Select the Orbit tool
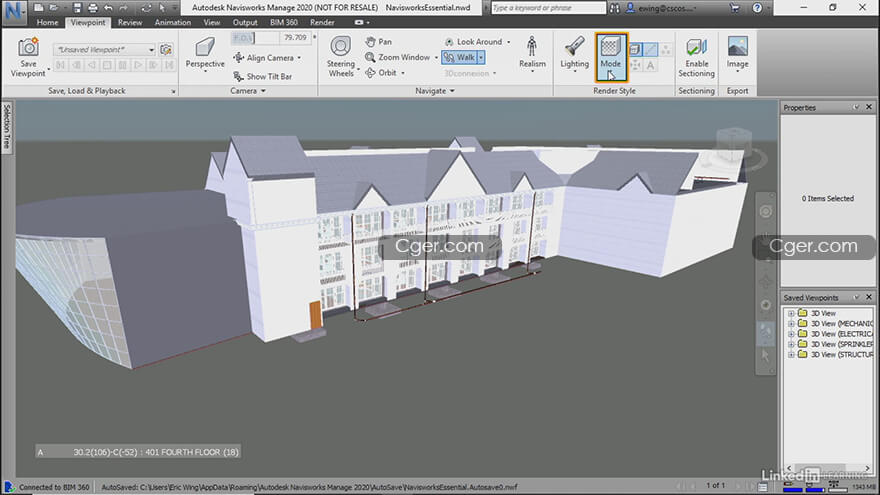880x495 pixels. click(382, 73)
